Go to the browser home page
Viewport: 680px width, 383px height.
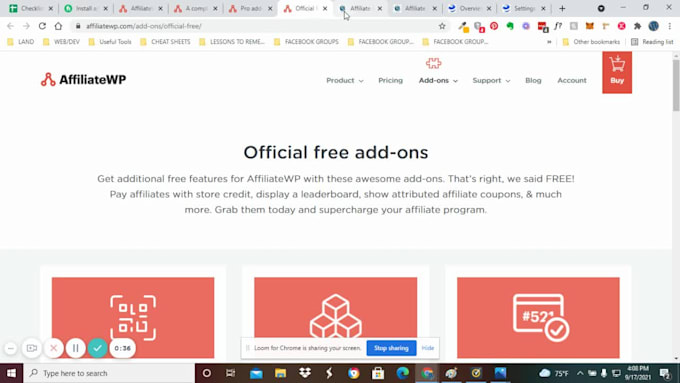[58, 26]
